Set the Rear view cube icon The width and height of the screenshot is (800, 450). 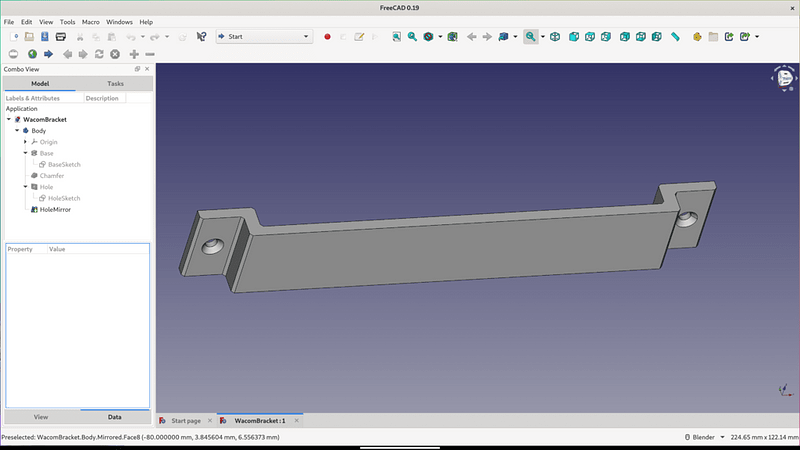(625, 37)
